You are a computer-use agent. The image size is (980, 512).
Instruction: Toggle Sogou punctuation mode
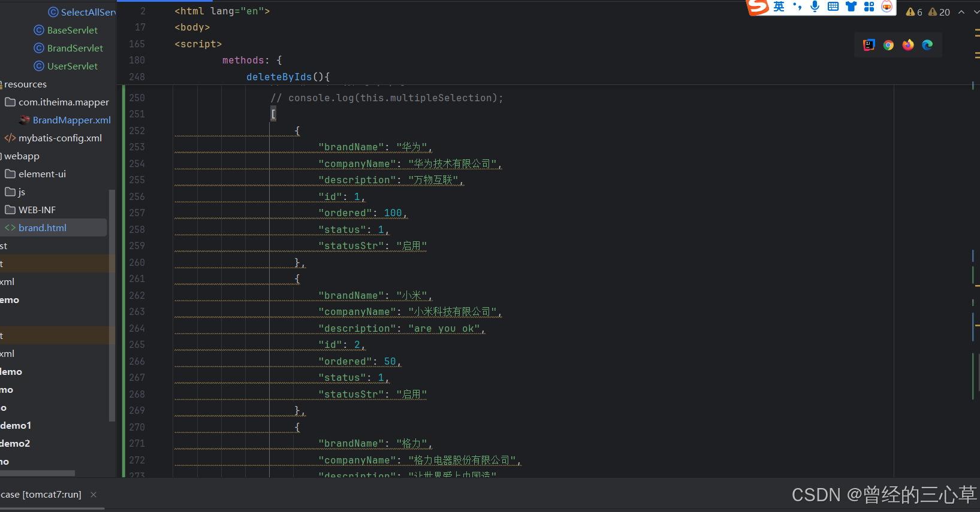[797, 7]
